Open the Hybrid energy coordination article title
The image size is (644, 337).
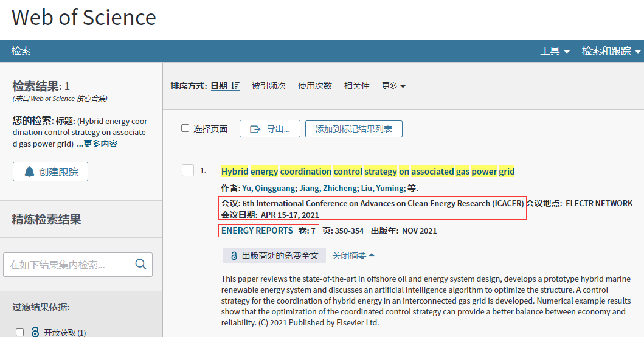367,172
